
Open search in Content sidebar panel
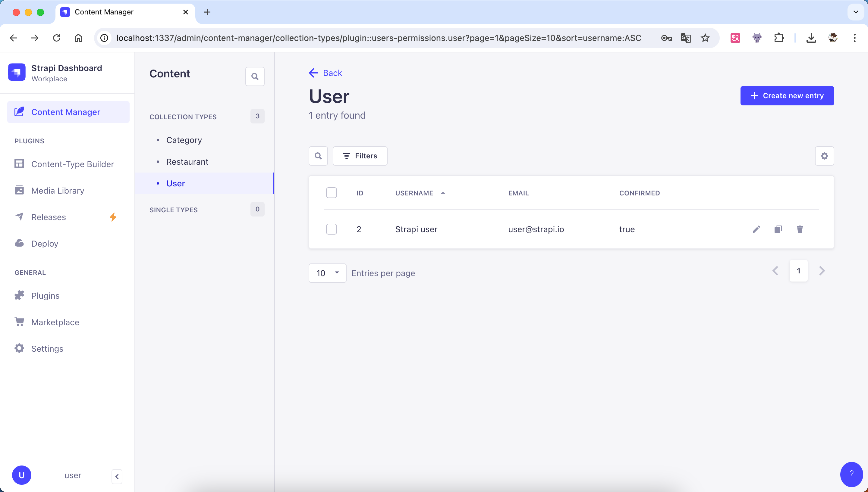(255, 76)
